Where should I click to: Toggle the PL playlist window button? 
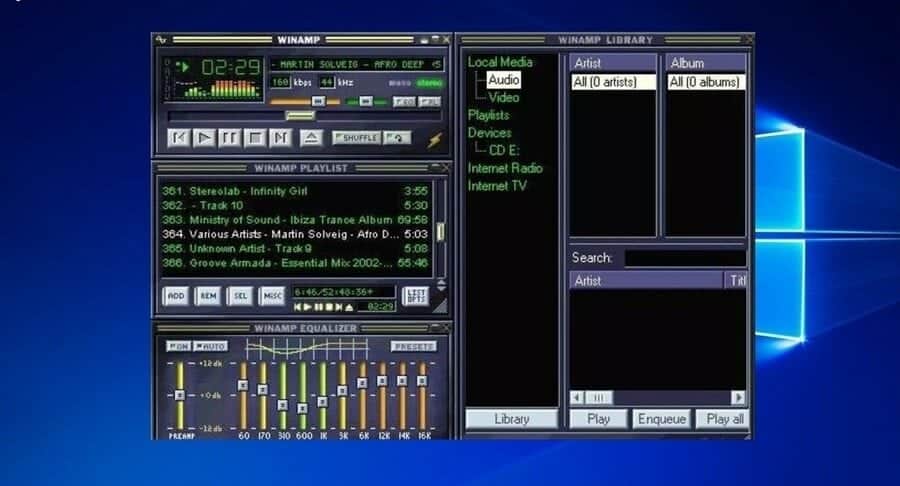[x=429, y=102]
